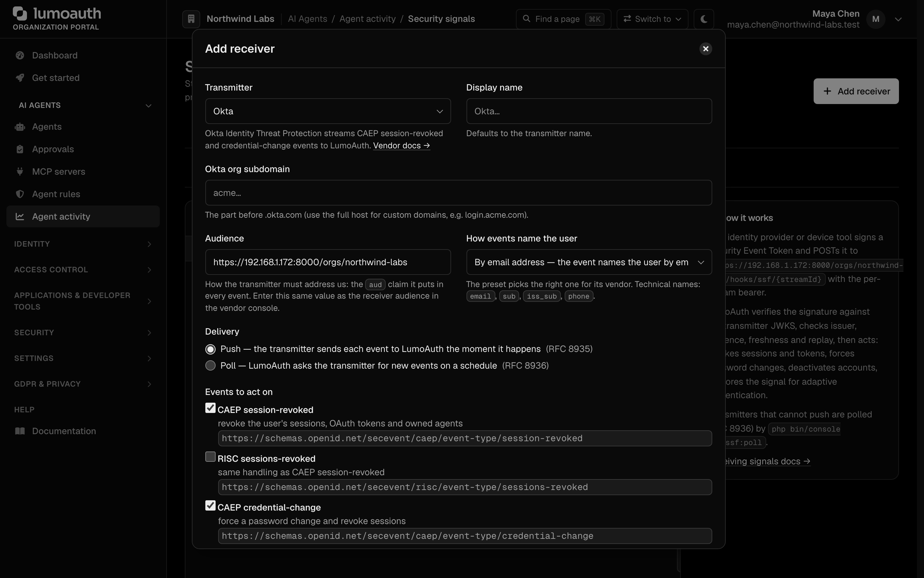Click the Agent rules shield icon
The height and width of the screenshot is (578, 924).
(x=20, y=194)
